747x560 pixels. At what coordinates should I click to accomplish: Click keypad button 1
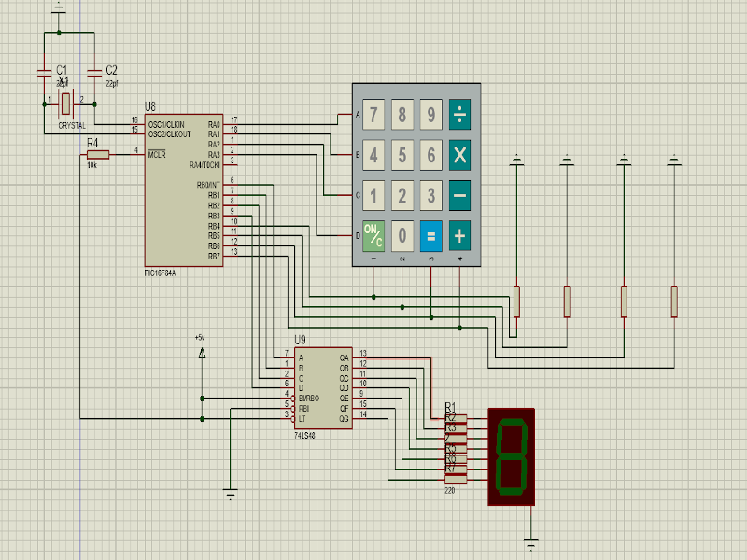[373, 195]
